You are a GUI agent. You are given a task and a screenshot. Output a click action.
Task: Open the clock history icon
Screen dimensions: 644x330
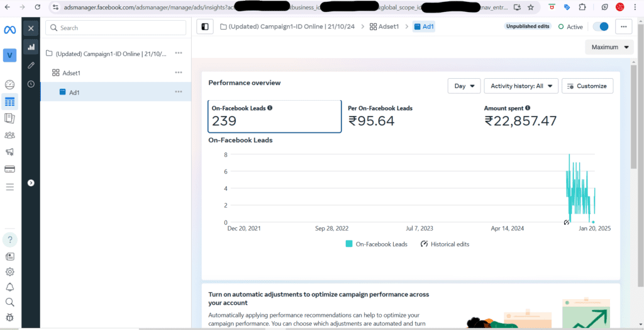click(31, 84)
